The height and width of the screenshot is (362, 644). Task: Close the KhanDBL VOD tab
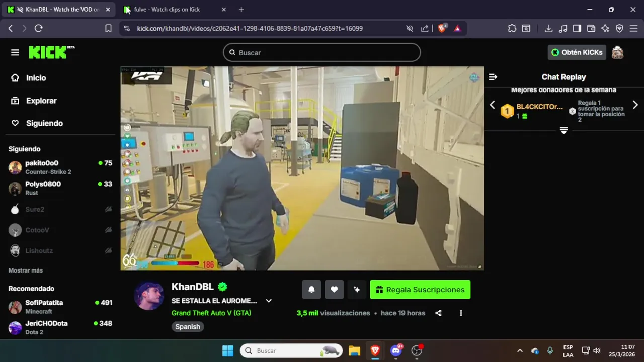tap(108, 10)
